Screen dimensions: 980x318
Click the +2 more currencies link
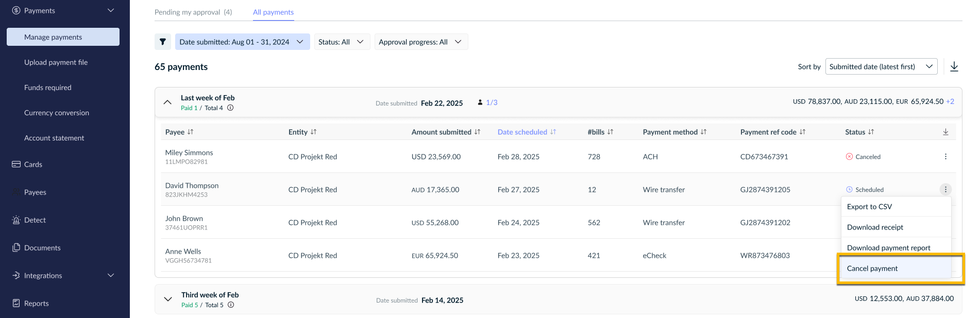(x=950, y=101)
